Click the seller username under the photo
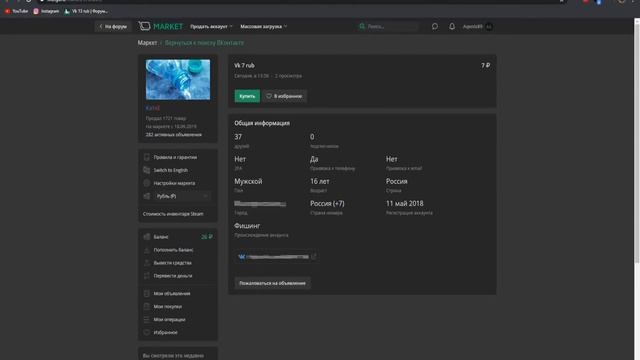Screen dimensions: 640x360 pyautogui.click(x=153, y=108)
